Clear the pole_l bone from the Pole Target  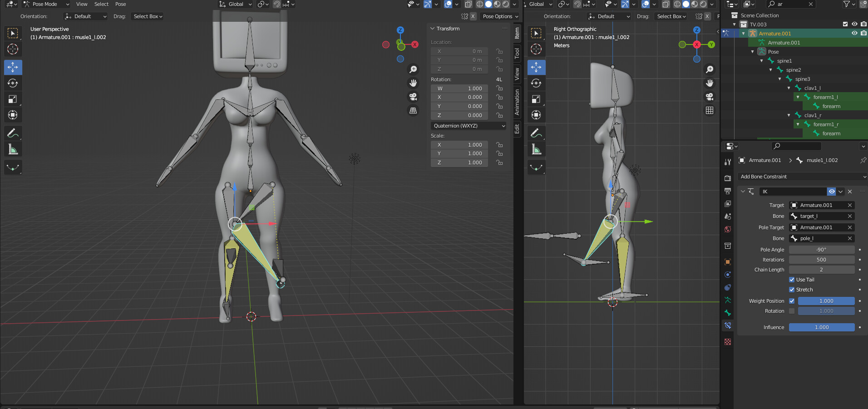click(x=849, y=238)
